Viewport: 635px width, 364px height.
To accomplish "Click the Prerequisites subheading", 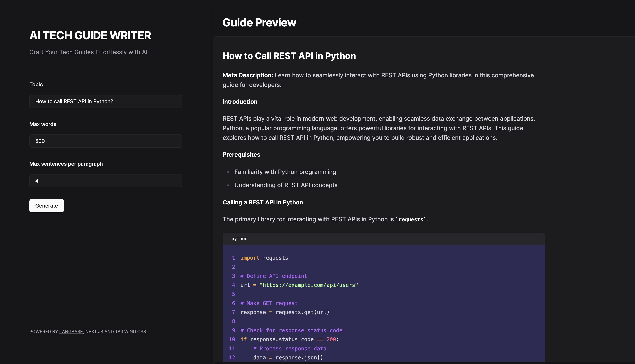I will 241,154.
